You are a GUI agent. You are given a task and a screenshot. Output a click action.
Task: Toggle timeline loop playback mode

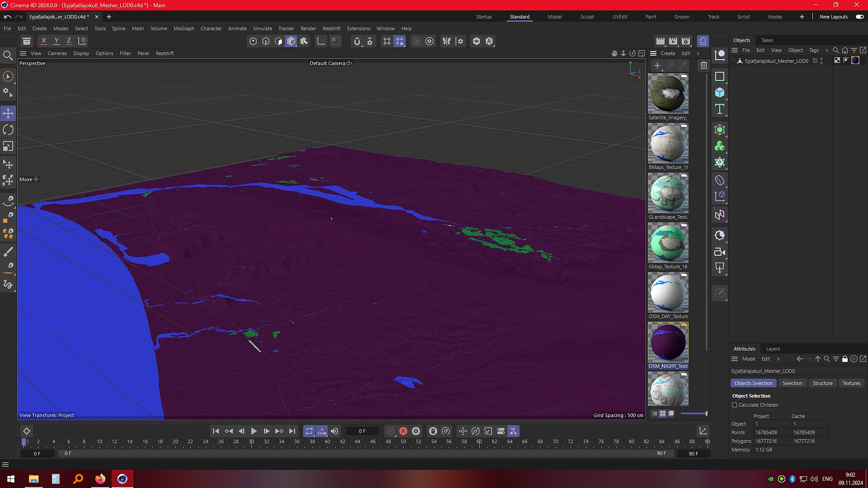pyautogui.click(x=309, y=431)
